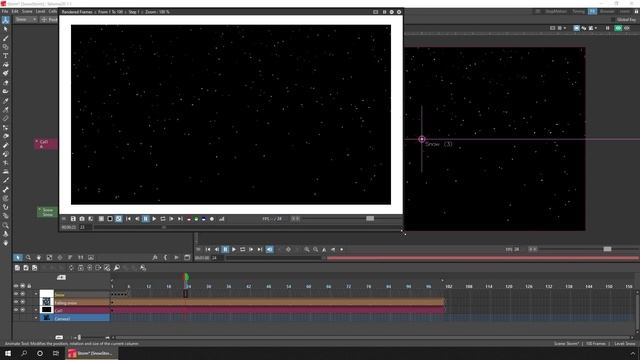Toggle freeze in the viewer top bar

coord(607,28)
